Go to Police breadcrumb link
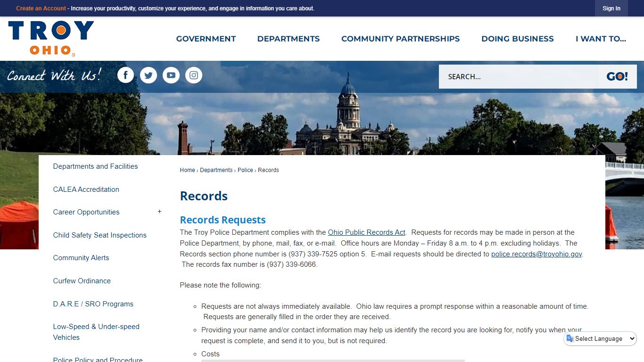644x362 pixels. point(245,170)
